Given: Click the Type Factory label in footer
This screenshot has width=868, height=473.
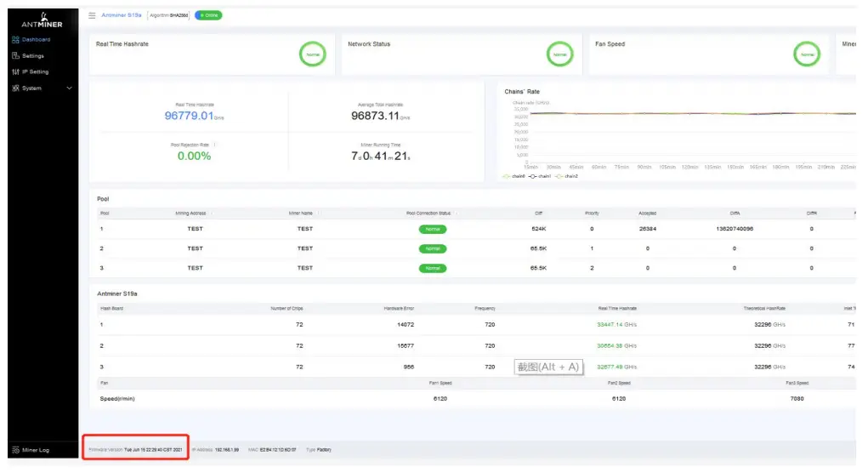Looking at the screenshot, I should point(318,450).
